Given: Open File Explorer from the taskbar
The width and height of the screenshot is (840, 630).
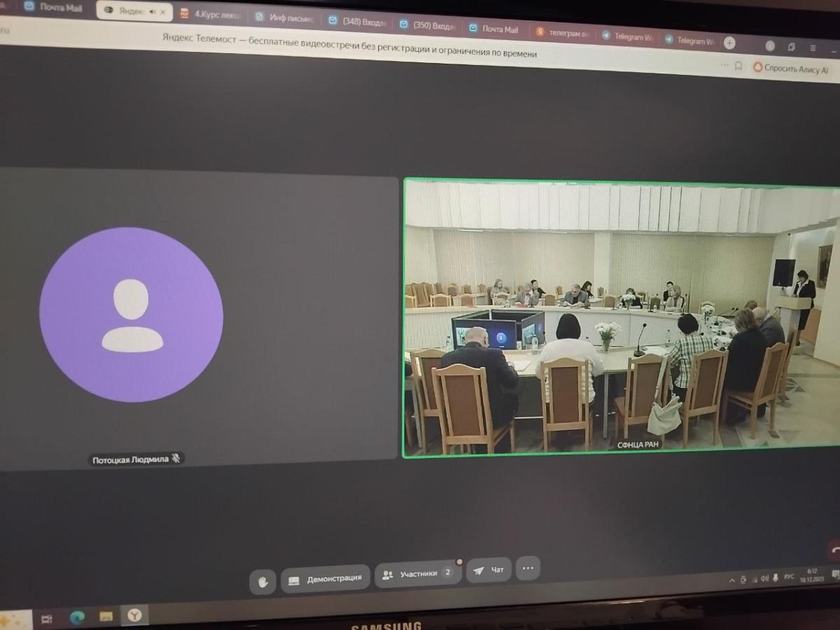Looking at the screenshot, I should click(x=106, y=617).
